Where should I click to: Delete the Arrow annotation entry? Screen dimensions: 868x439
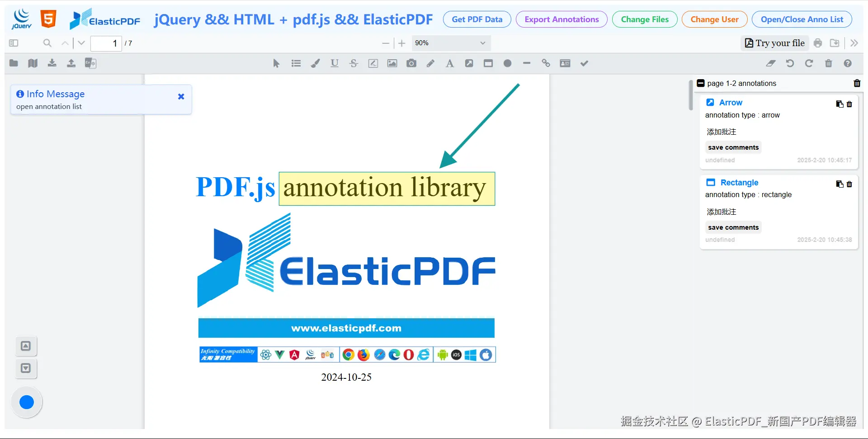[849, 104]
